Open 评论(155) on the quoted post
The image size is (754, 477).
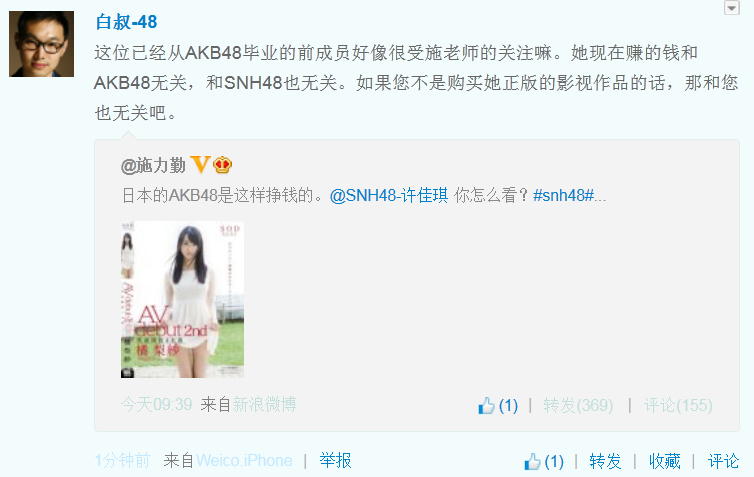[678, 405]
